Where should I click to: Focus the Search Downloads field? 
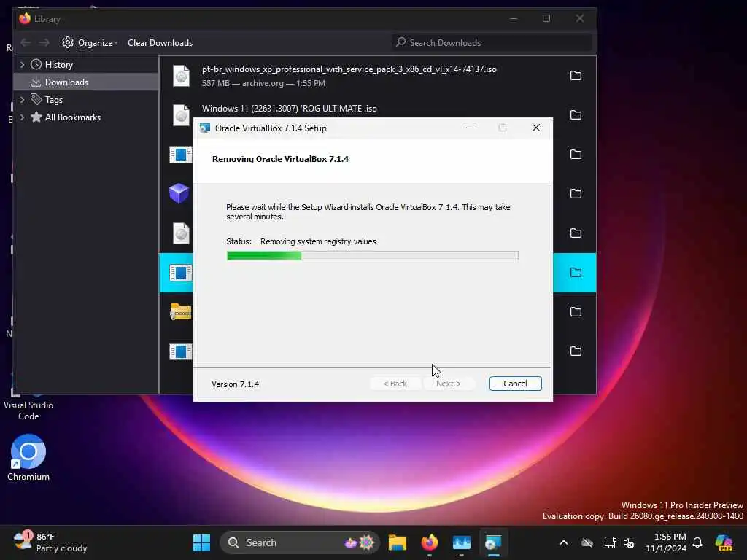(492, 43)
